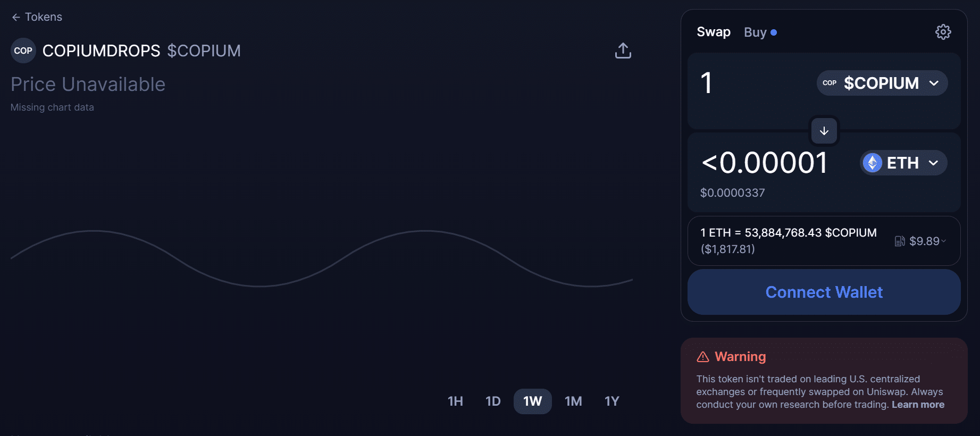Image resolution: width=980 pixels, height=436 pixels.
Task: Select the 1W chart timeframe
Action: pos(533,401)
